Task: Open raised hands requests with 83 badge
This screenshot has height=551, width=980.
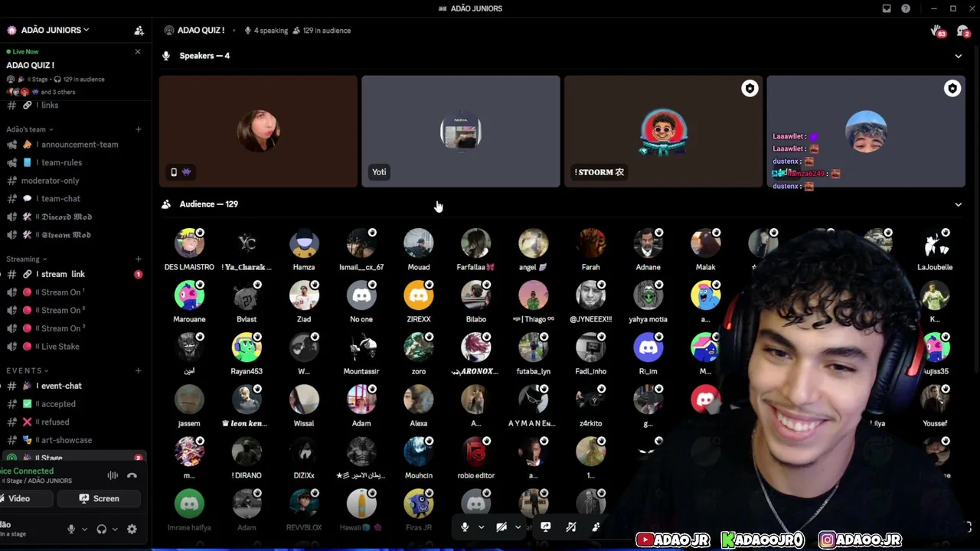Action: click(x=937, y=31)
